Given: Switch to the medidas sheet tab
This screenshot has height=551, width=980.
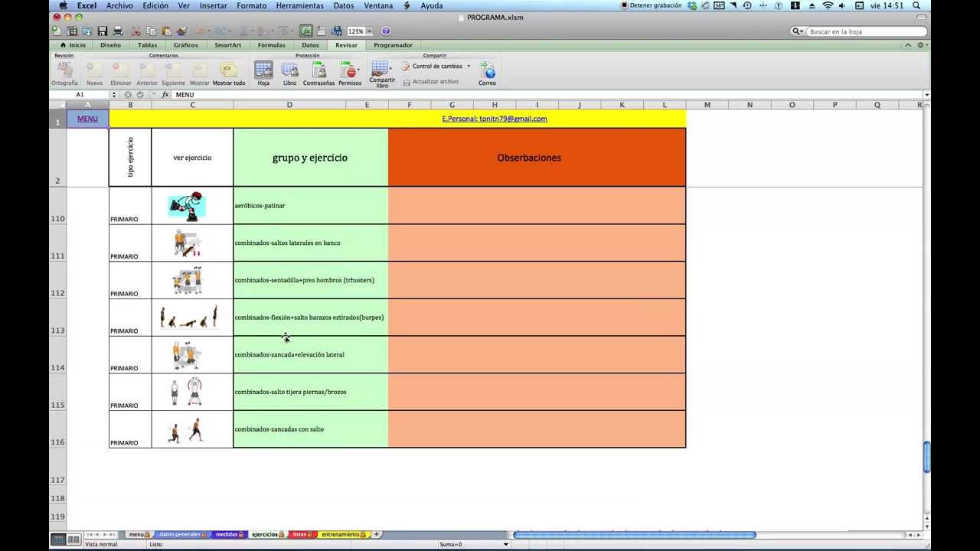Looking at the screenshot, I should coord(228,534).
